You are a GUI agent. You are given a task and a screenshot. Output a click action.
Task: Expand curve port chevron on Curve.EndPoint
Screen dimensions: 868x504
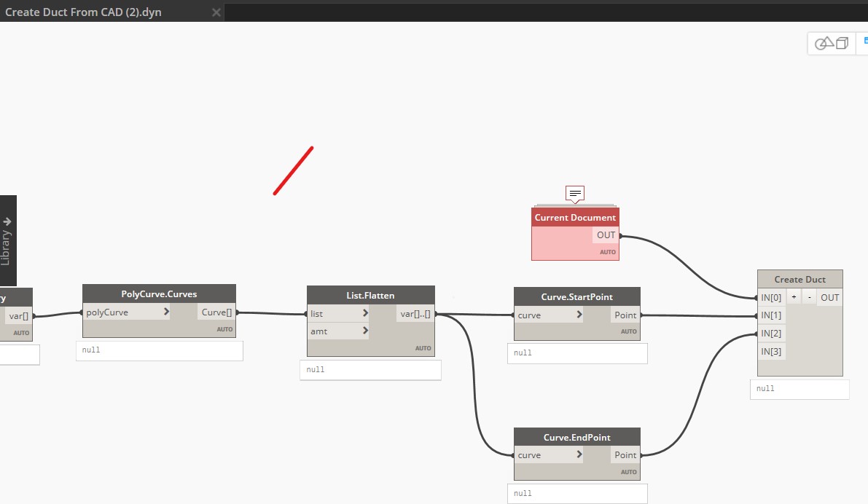click(x=579, y=454)
